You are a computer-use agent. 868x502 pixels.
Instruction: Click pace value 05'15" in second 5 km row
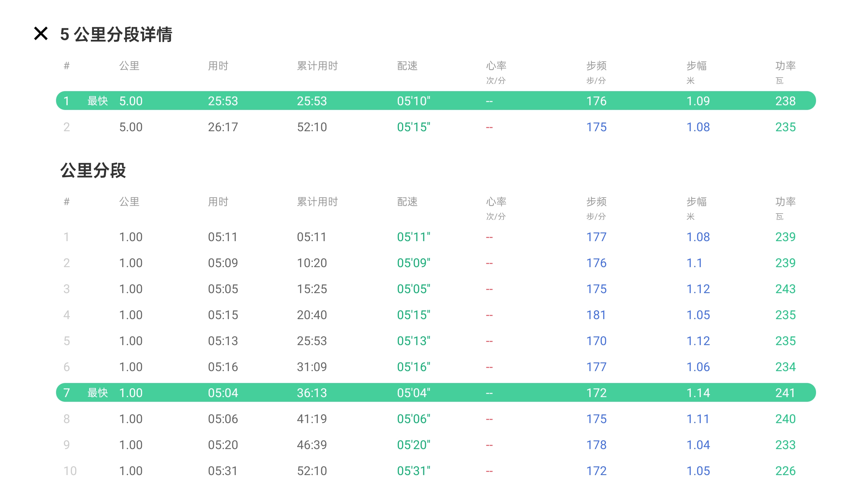pyautogui.click(x=413, y=127)
